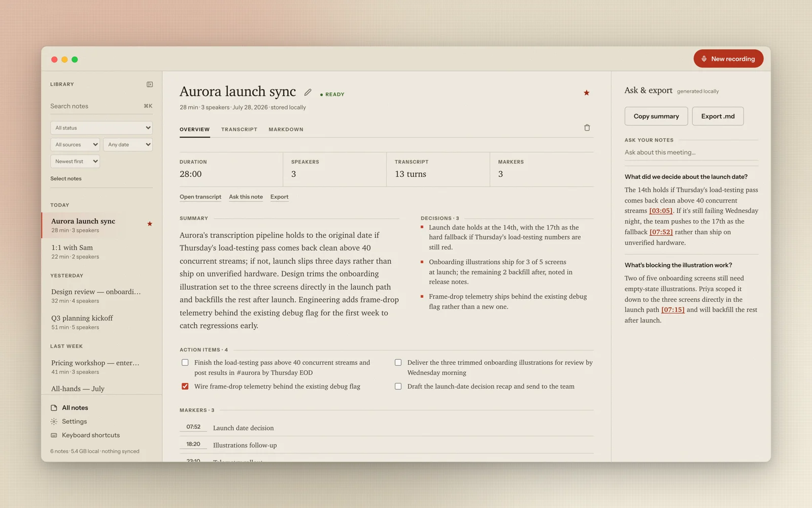Click the Export .md button
The image size is (812, 508).
point(718,116)
